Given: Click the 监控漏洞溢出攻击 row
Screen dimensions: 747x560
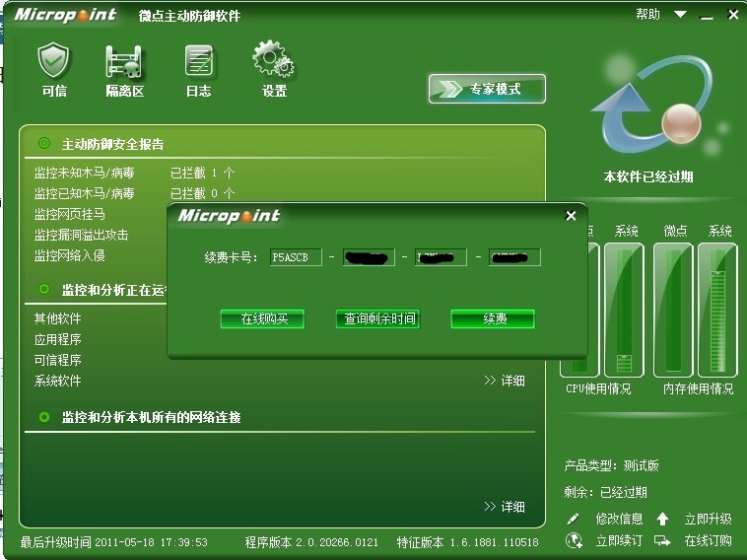Looking at the screenshot, I should 81,235.
